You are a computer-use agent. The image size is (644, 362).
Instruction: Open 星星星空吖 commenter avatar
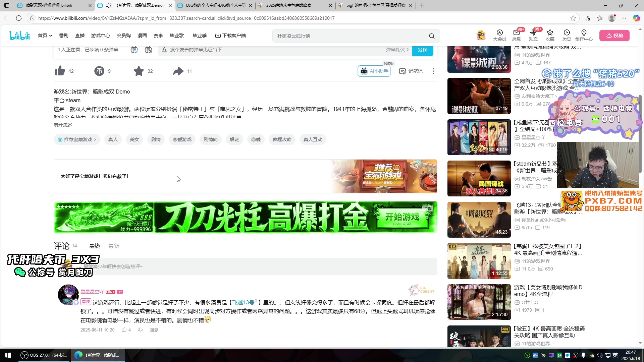(68, 295)
